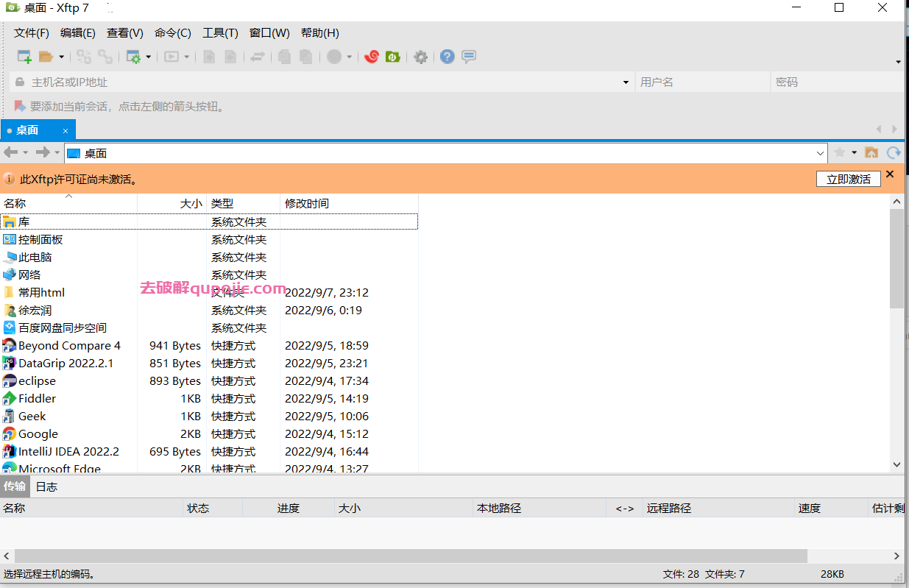The height and width of the screenshot is (588, 909).
Task: Expand the grey globe dropdown arrow
Action: (x=349, y=57)
